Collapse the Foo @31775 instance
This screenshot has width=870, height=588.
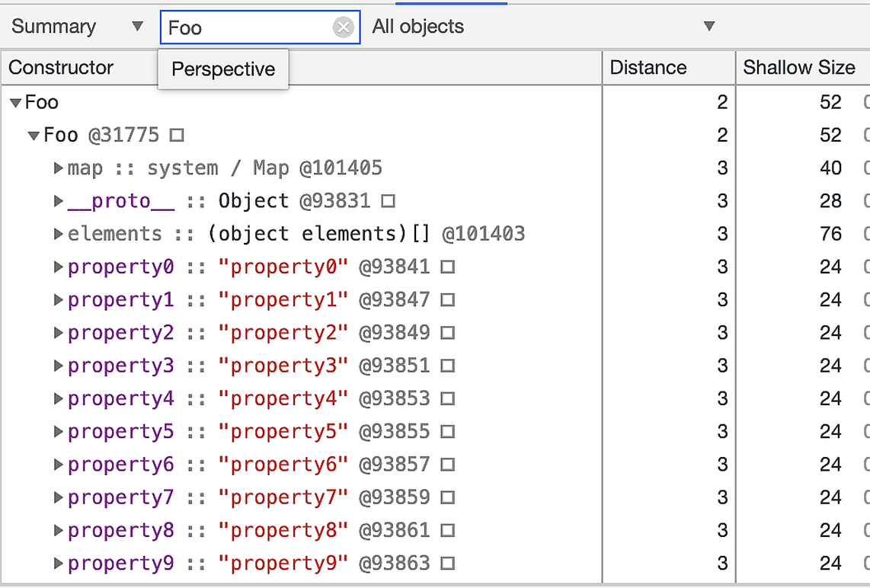click(34, 136)
